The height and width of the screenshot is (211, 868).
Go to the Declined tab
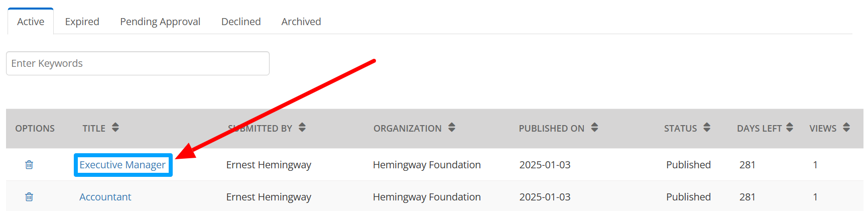tap(241, 22)
